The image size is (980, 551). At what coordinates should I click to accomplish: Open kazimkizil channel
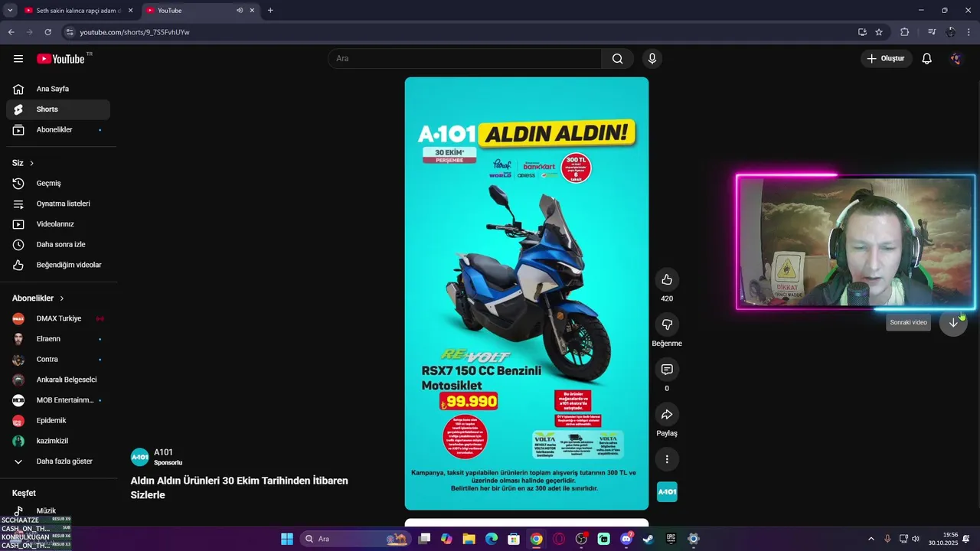pos(58,441)
